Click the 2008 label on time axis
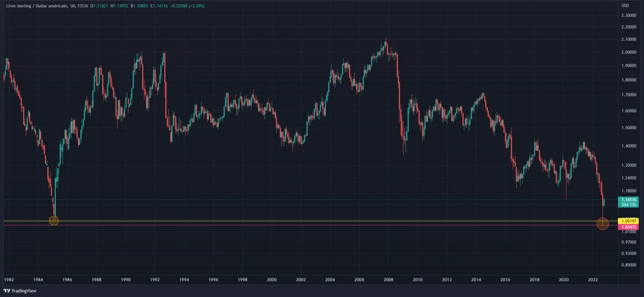 tap(389, 280)
